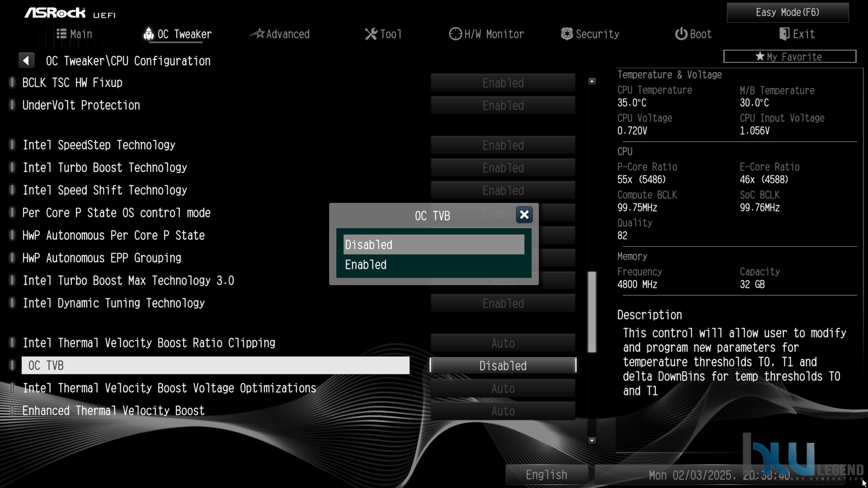Select Intel Dynamic Tuning Technology row
This screenshot has width=868, height=488.
click(x=114, y=303)
